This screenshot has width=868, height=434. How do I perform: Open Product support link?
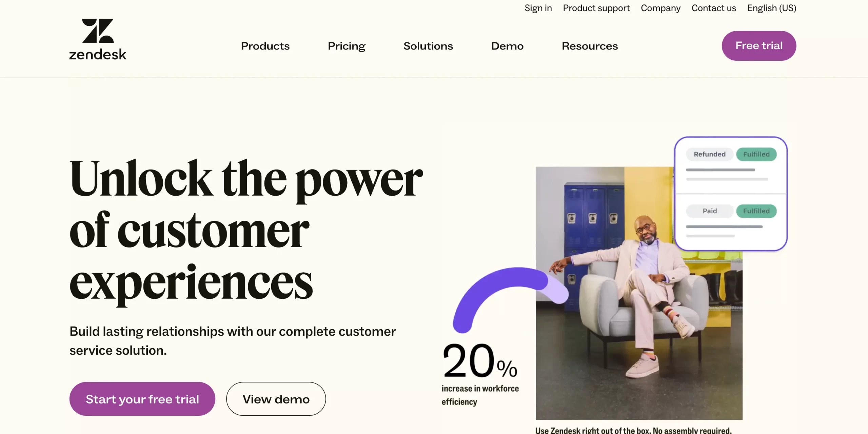(x=596, y=8)
